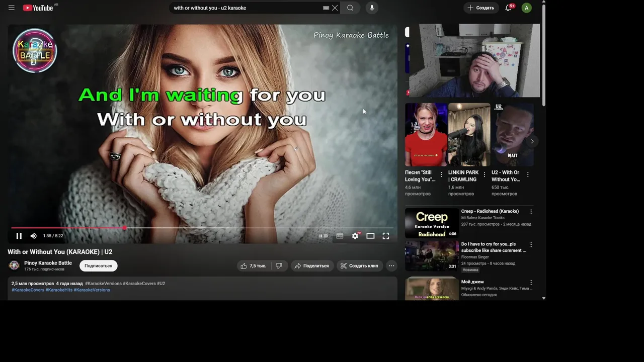Open more actions three-dot menu under video

[391, 265]
